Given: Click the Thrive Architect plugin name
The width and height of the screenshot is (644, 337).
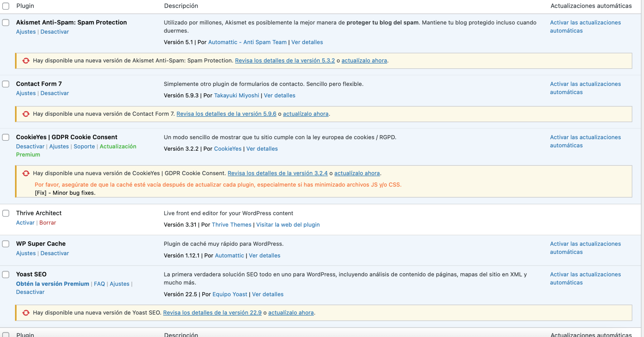Looking at the screenshot, I should click(x=39, y=213).
